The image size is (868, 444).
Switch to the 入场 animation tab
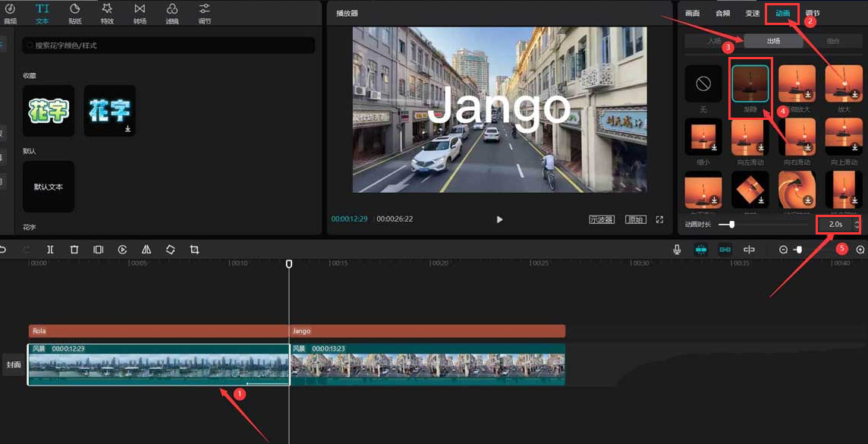713,40
